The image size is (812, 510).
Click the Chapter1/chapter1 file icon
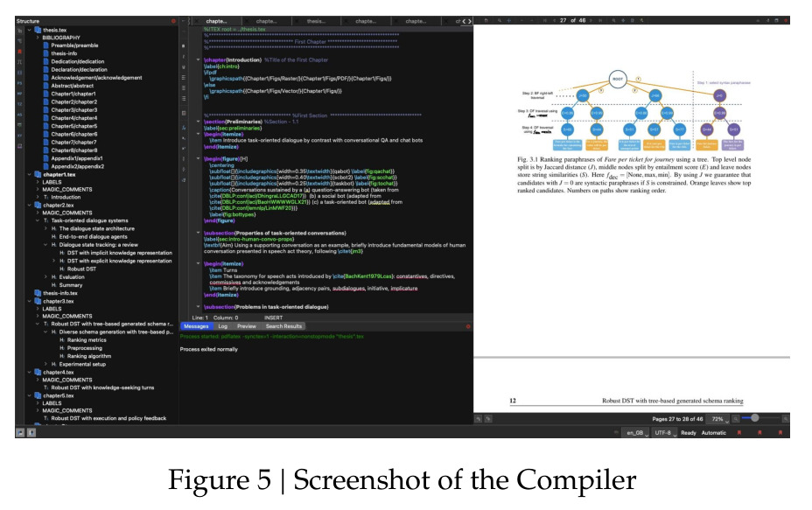(x=45, y=94)
